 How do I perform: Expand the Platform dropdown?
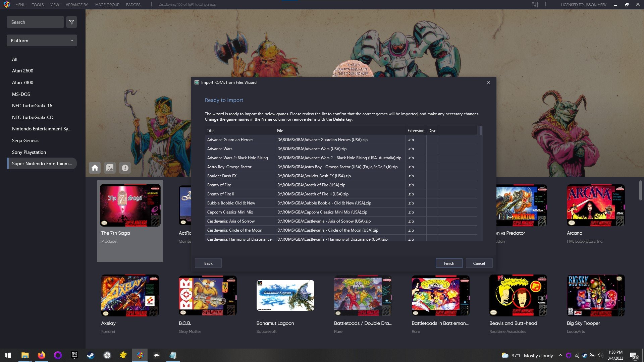pyautogui.click(x=42, y=41)
